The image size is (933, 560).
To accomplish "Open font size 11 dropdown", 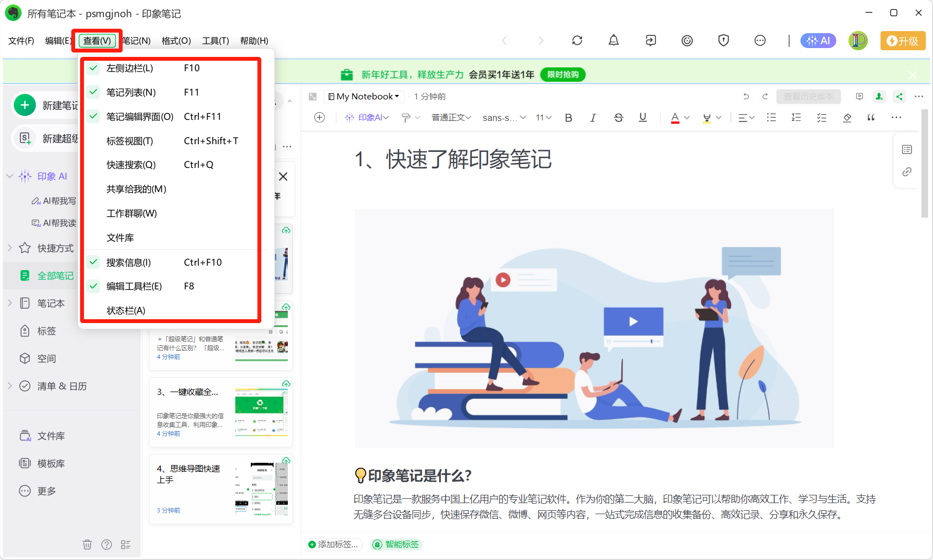I will click(x=544, y=118).
